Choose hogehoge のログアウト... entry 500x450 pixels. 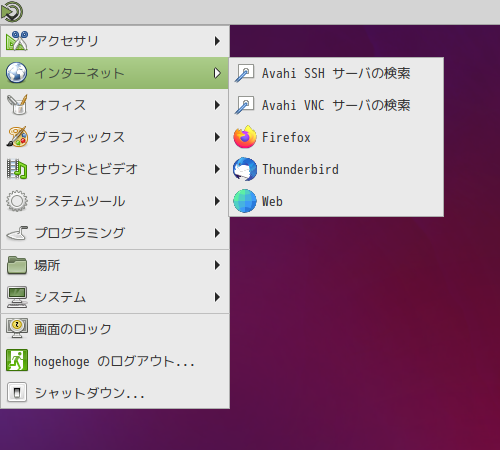[115, 361]
